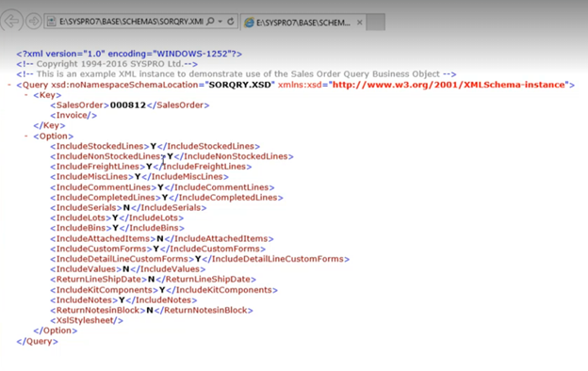
Task: Click the IncludeNotes line
Action: click(x=123, y=299)
